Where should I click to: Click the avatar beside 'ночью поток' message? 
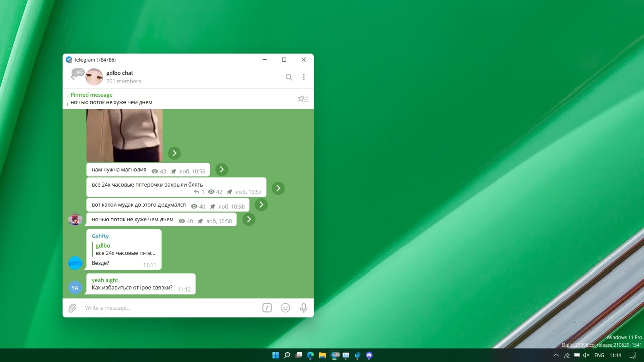pyautogui.click(x=75, y=219)
